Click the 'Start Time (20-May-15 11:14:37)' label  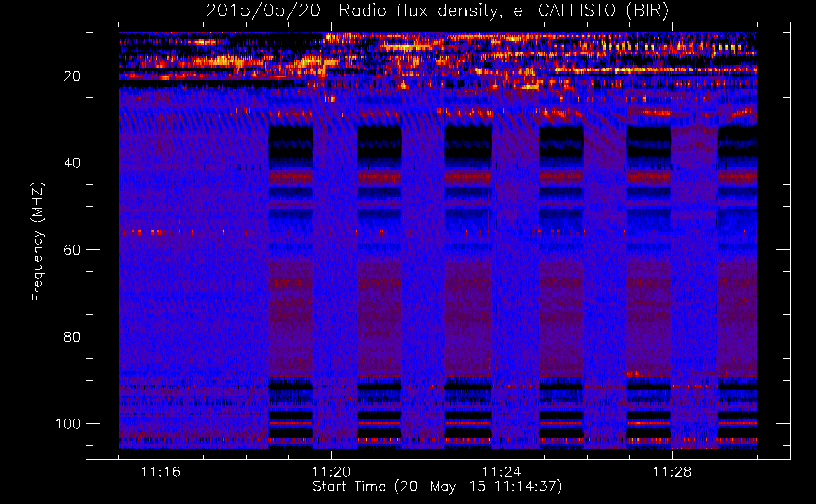437,487
